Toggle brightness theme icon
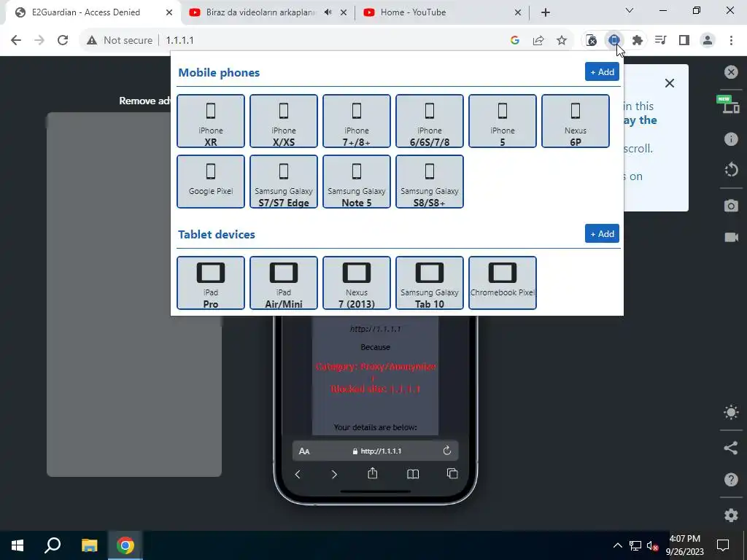This screenshot has width=747, height=560. tap(731, 413)
